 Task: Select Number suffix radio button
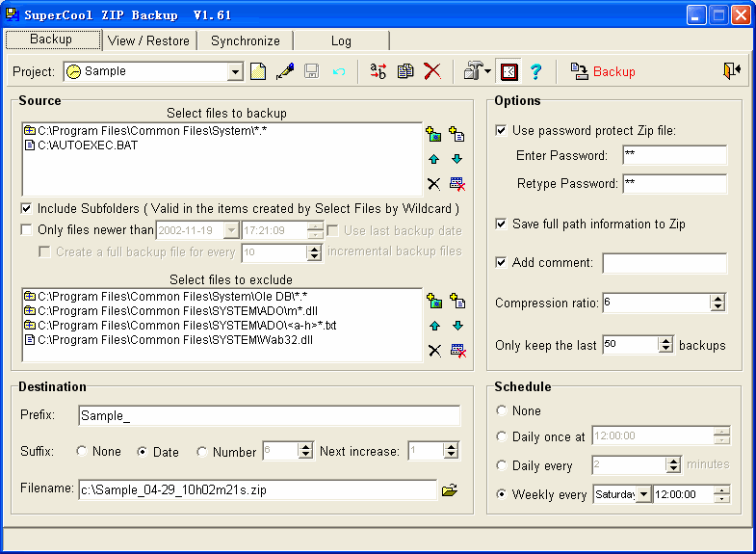tap(202, 452)
